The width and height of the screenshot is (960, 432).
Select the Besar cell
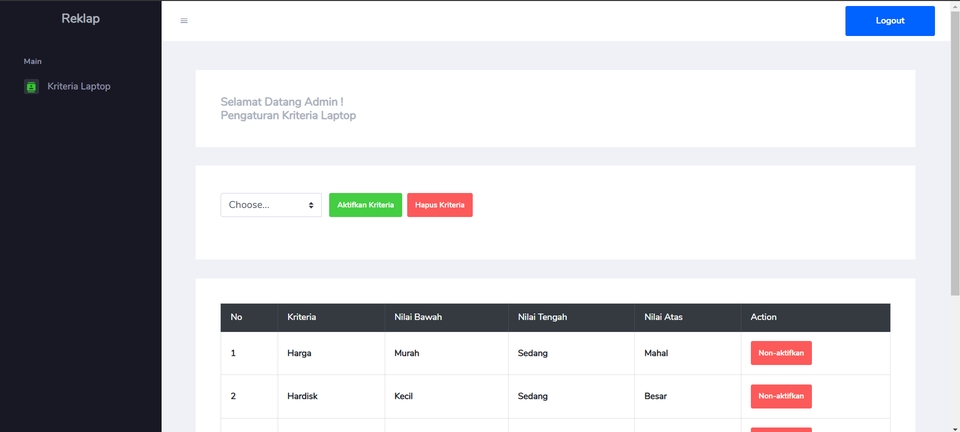click(x=688, y=396)
